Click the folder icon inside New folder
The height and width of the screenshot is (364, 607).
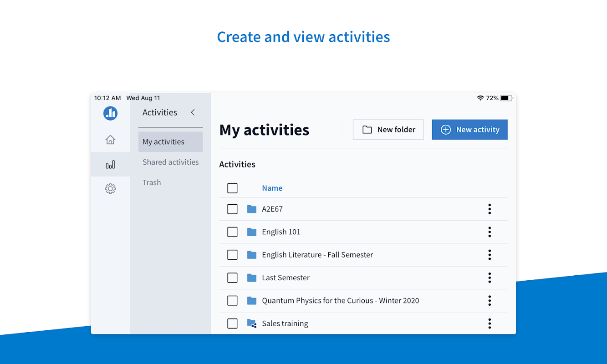(x=367, y=130)
